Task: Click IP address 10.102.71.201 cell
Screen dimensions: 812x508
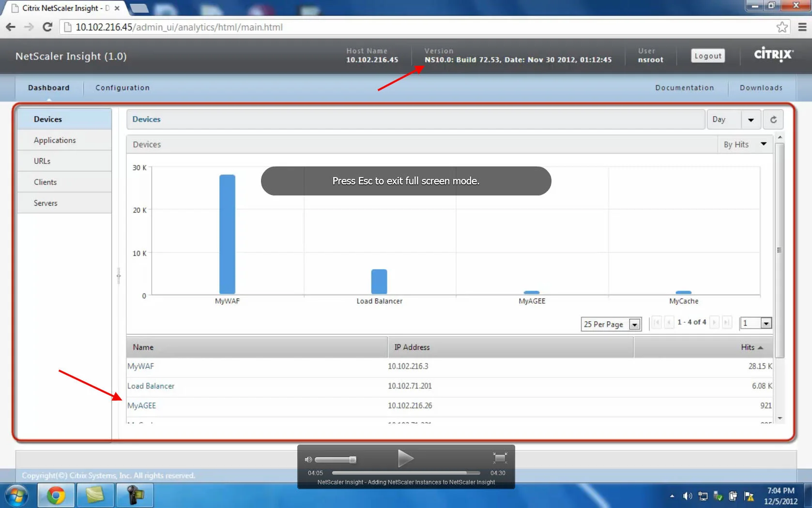Action: point(410,386)
